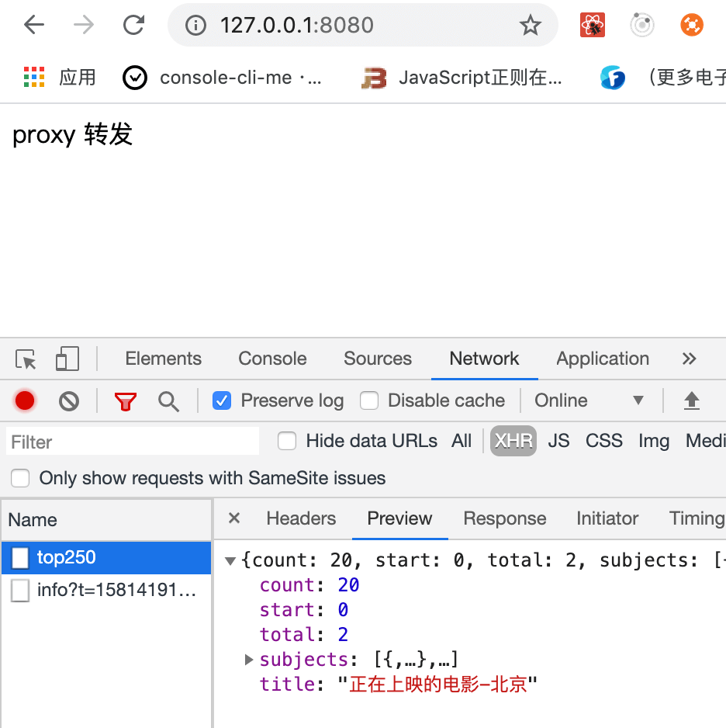Screen dimensions: 726x728
Task: Expand the subjects array node
Action: pyautogui.click(x=249, y=660)
